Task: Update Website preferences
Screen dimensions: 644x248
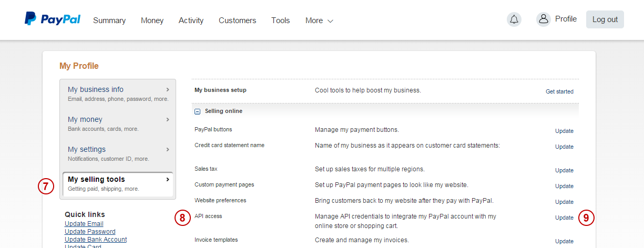Action: coord(564,202)
